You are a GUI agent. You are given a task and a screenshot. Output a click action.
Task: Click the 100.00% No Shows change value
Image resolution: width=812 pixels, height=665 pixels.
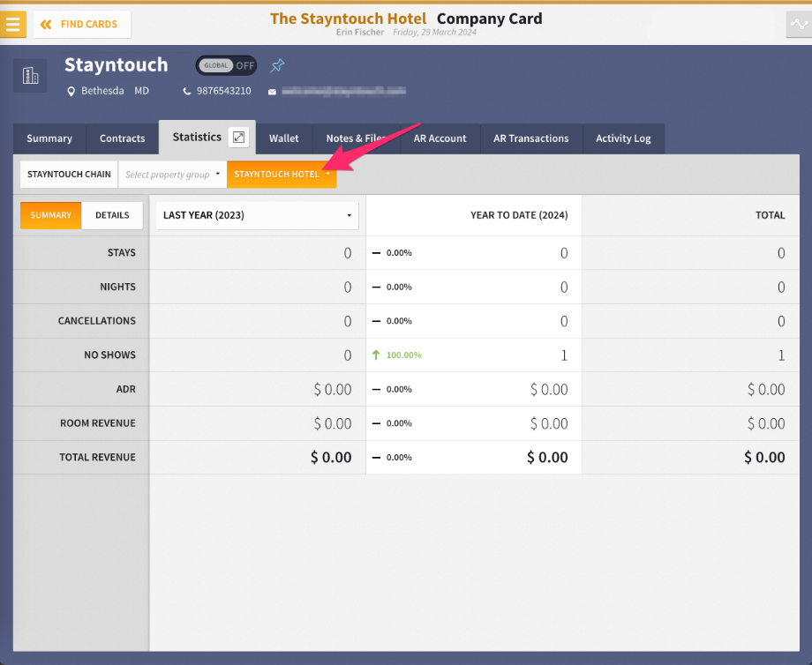[x=404, y=355]
